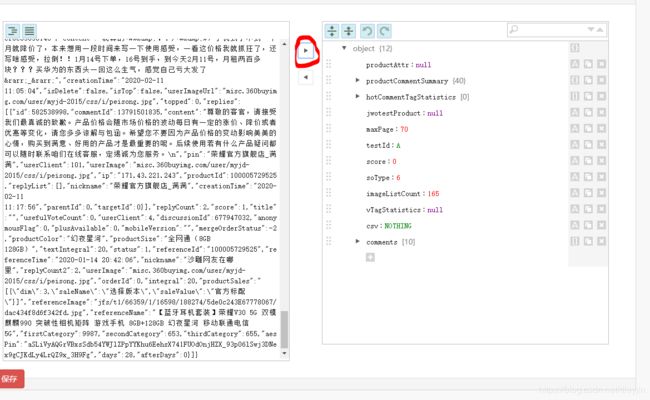650x400 pixels.
Task: Jump to next search result arrow
Action: pyautogui.click(x=591, y=29)
